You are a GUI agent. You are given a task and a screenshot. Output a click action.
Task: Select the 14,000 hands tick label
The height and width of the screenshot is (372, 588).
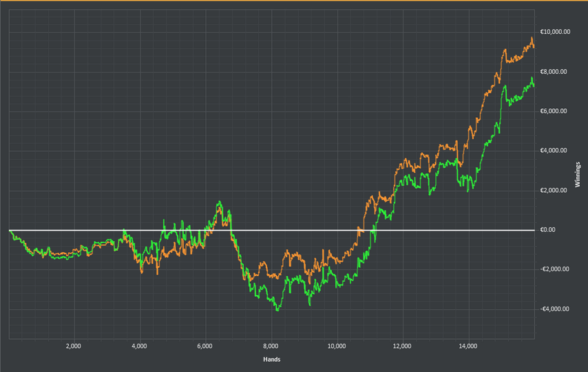pos(468,346)
